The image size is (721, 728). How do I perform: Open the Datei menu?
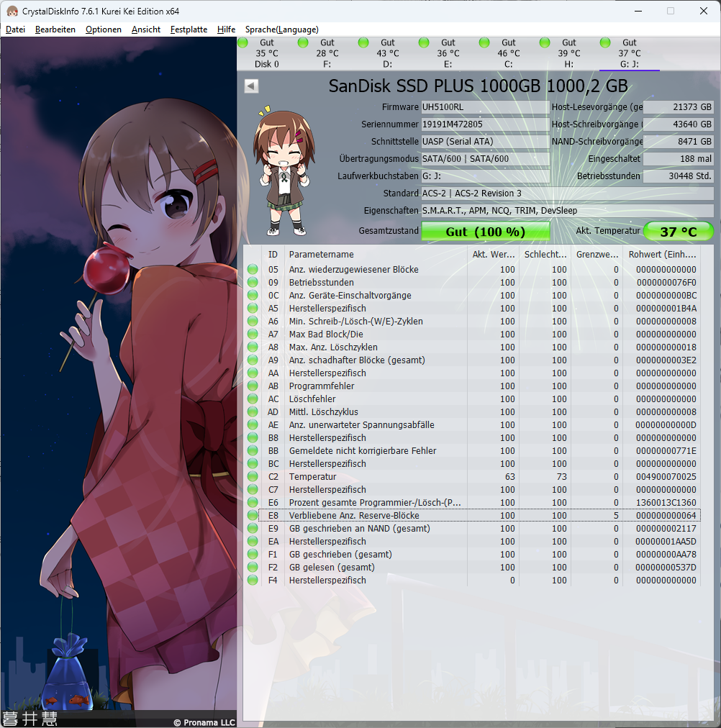point(15,29)
